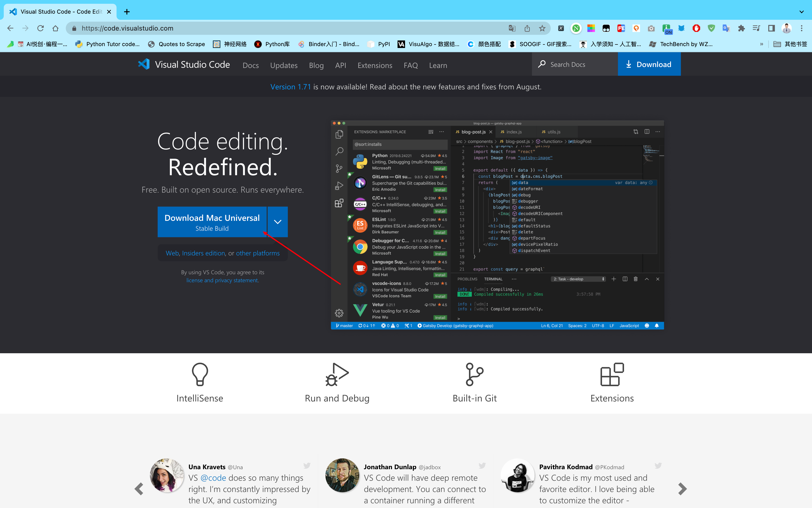Toggle the browser side panel icon
The image size is (812, 508).
[x=771, y=28]
